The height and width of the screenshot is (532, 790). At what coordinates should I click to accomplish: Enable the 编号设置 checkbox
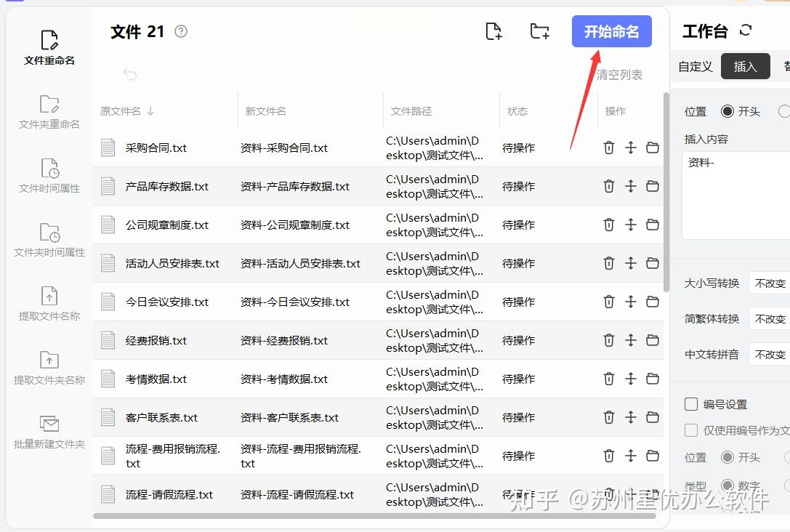click(x=691, y=404)
